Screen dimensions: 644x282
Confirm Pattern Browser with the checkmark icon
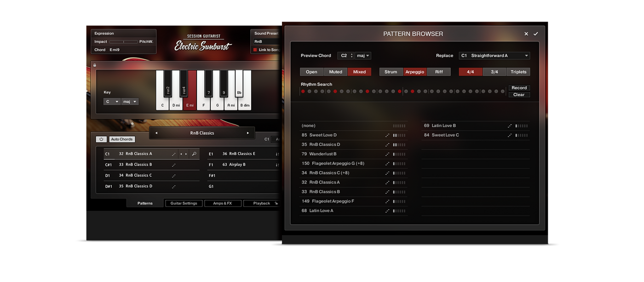click(x=535, y=34)
